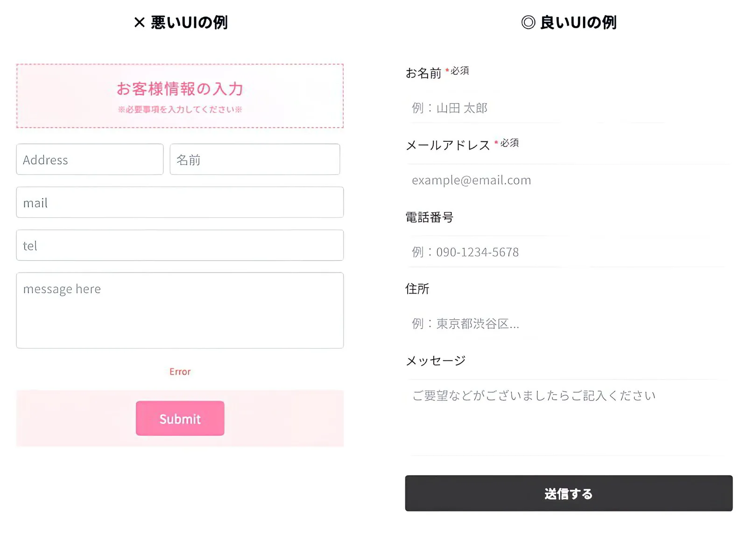The height and width of the screenshot is (560, 754).
Task: Click the red Error text
Action: (x=180, y=372)
